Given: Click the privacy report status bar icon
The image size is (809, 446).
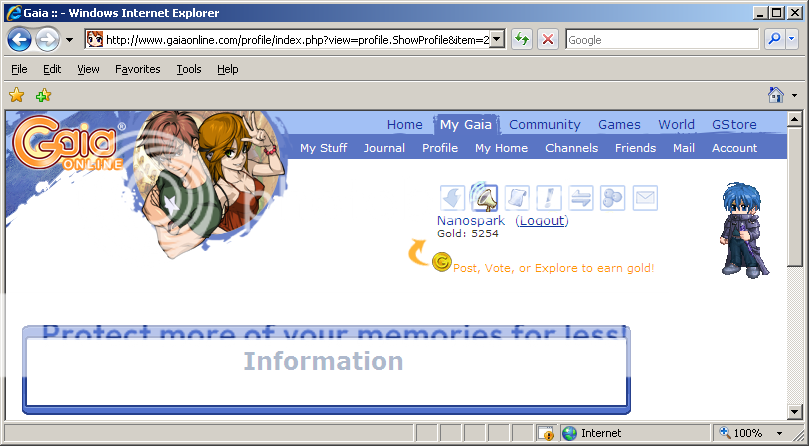Looking at the screenshot, I should [545, 433].
